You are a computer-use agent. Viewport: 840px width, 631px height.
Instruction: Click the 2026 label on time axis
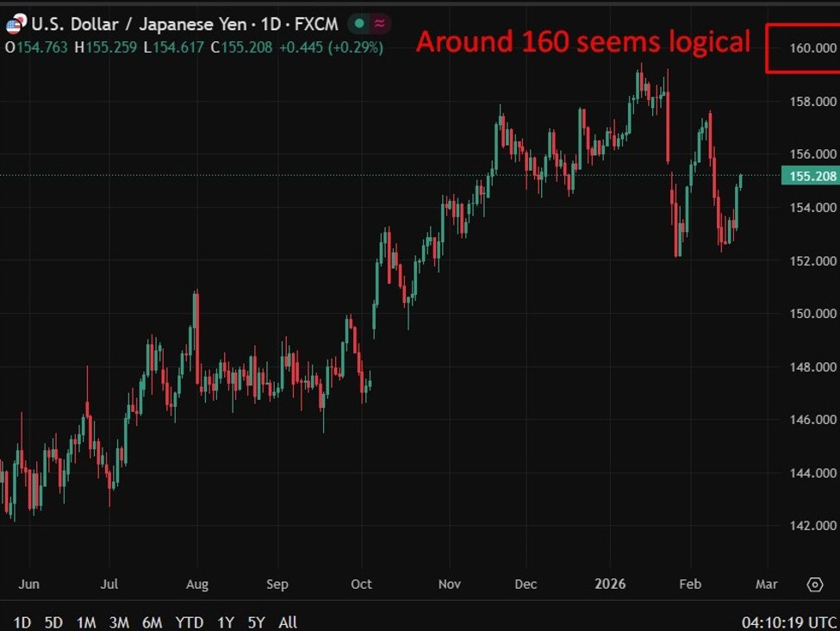coord(609,584)
